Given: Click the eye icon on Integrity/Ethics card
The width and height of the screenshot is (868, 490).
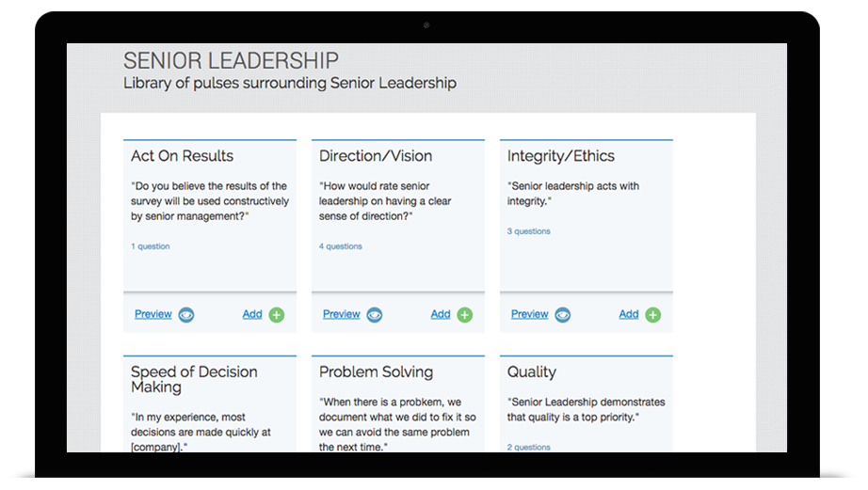Looking at the screenshot, I should coord(562,315).
